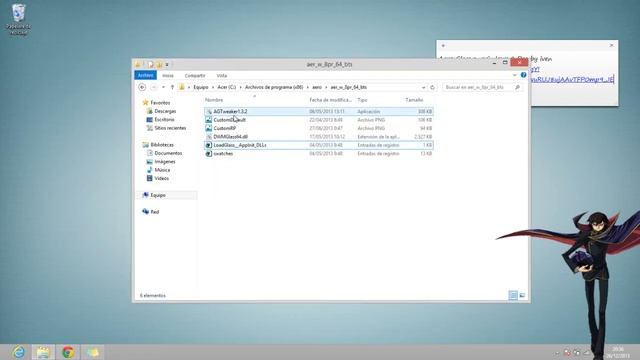The width and height of the screenshot is (640, 360).
Task: Open Documentos library in navigation pane
Action: point(168,153)
